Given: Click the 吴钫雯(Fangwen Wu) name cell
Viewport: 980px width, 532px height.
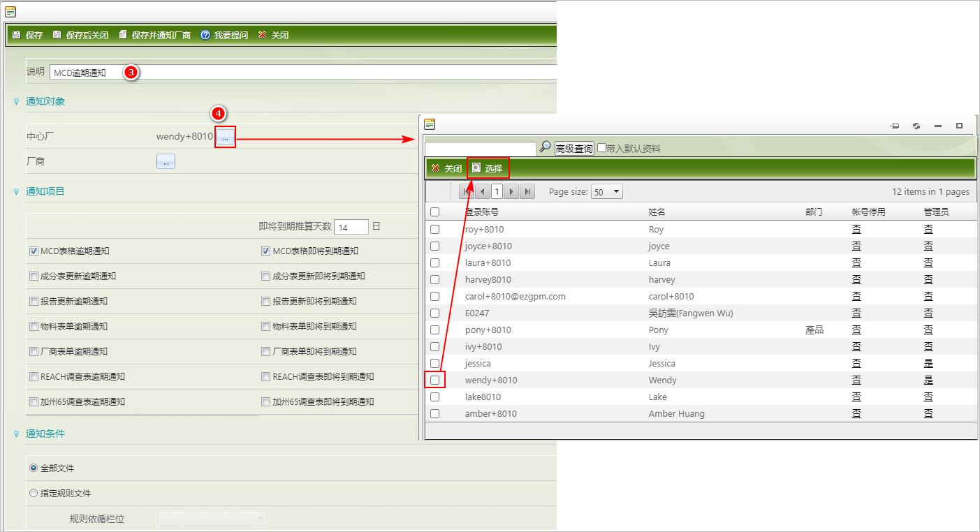Looking at the screenshot, I should pos(691,313).
